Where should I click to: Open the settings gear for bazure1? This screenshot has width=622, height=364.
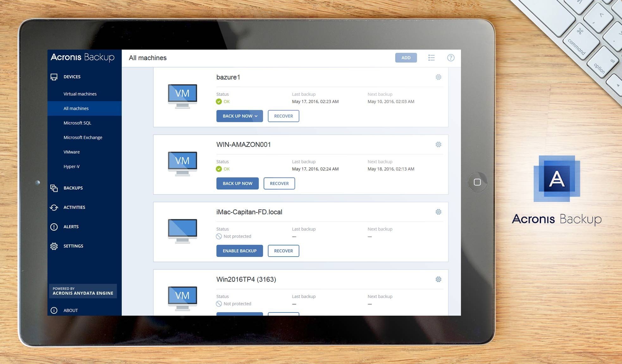pos(438,77)
